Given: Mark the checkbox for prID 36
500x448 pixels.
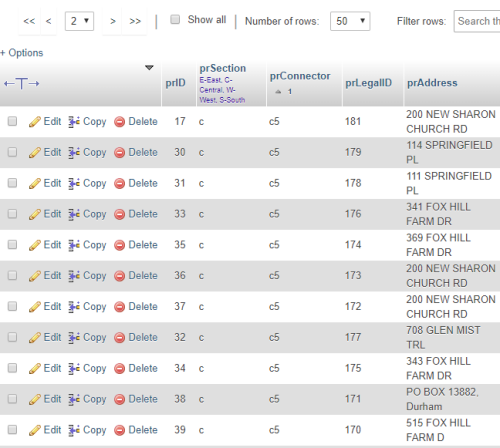Looking at the screenshot, I should coord(12,275).
